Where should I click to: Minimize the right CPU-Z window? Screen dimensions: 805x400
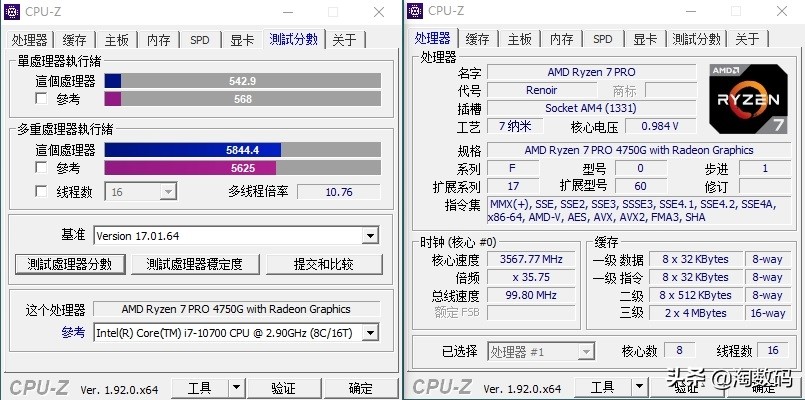(692, 11)
